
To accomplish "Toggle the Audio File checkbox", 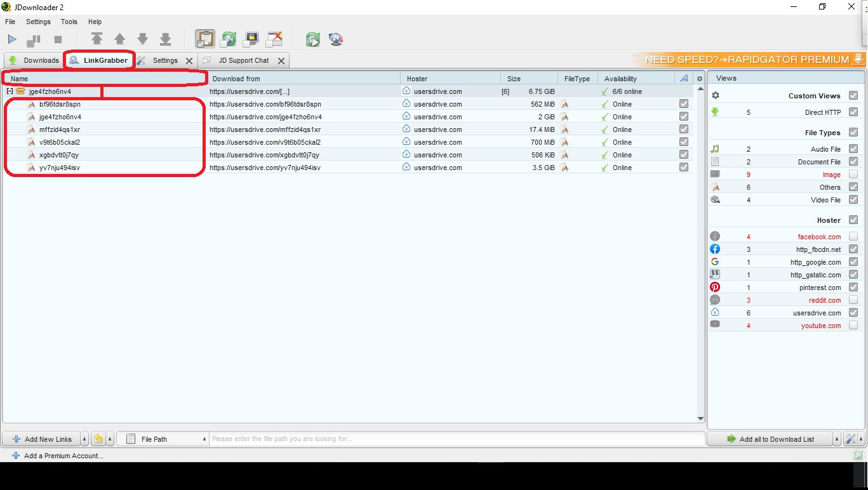I will pos(853,149).
